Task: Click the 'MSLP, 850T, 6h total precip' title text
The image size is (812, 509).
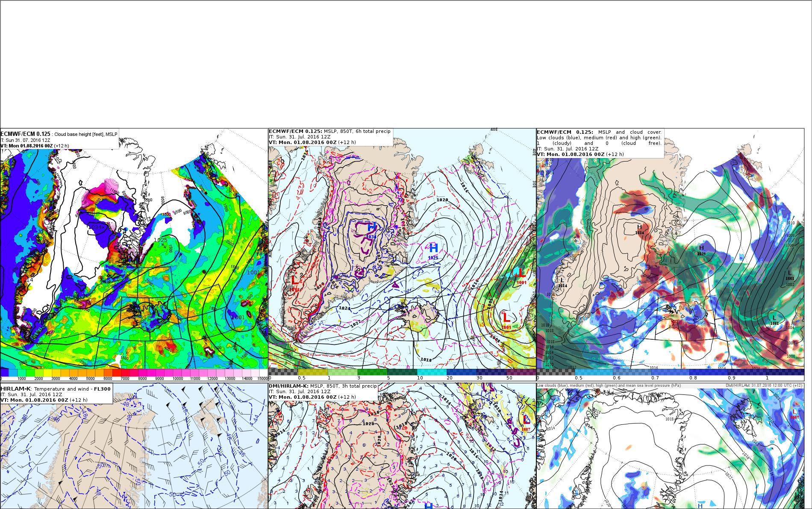Action: [x=357, y=131]
